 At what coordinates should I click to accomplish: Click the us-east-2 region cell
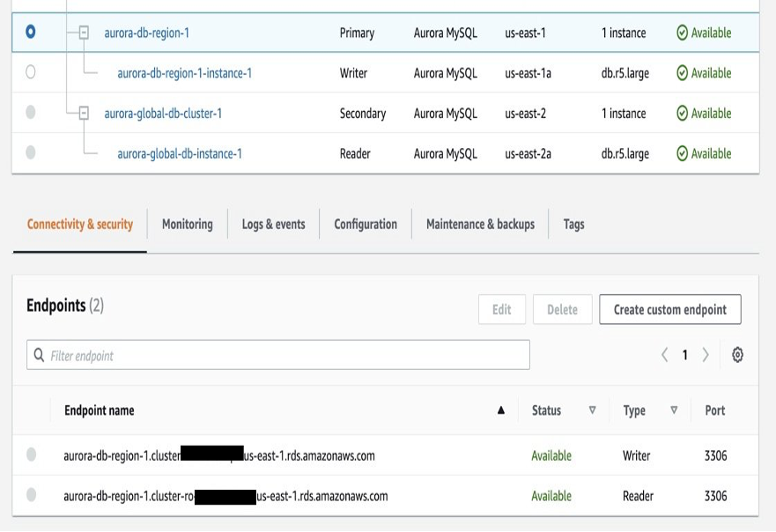(526, 114)
